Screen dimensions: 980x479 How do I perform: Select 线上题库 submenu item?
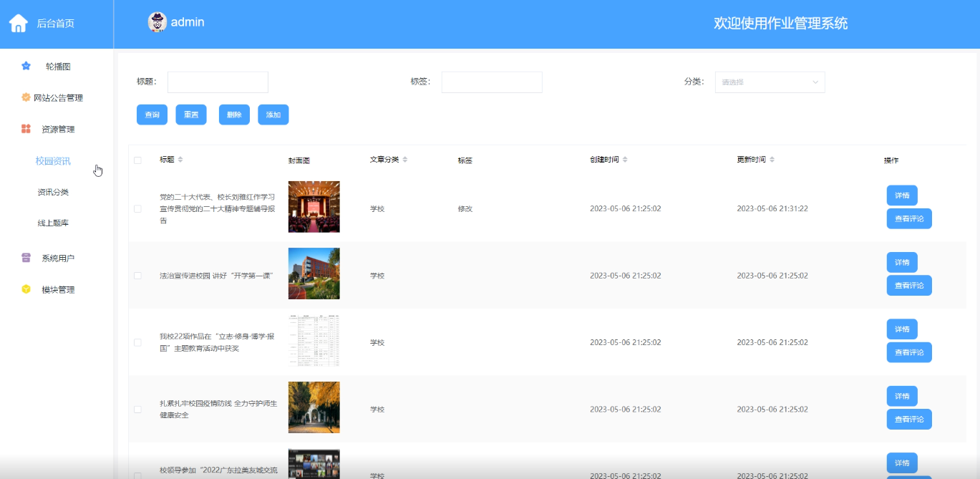[53, 223]
